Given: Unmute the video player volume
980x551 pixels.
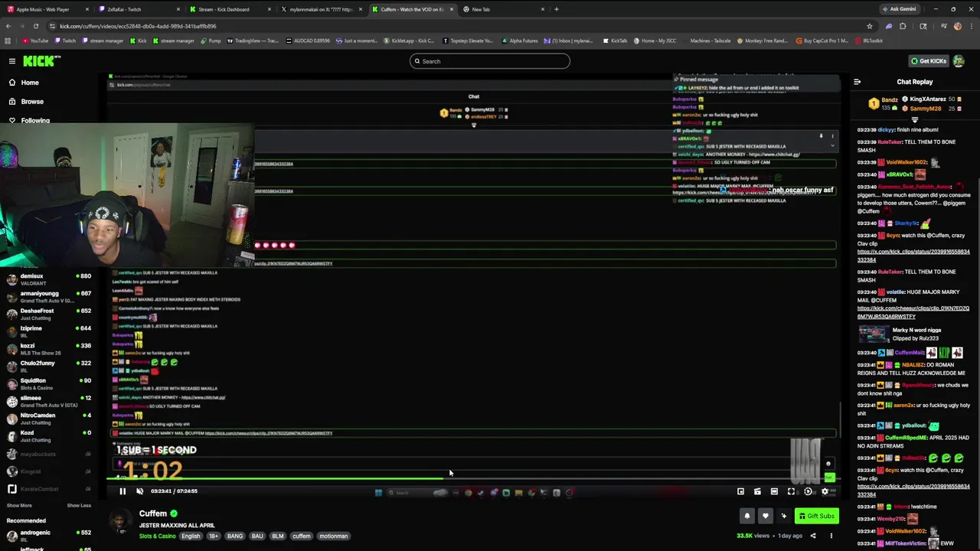Looking at the screenshot, I should (x=139, y=491).
